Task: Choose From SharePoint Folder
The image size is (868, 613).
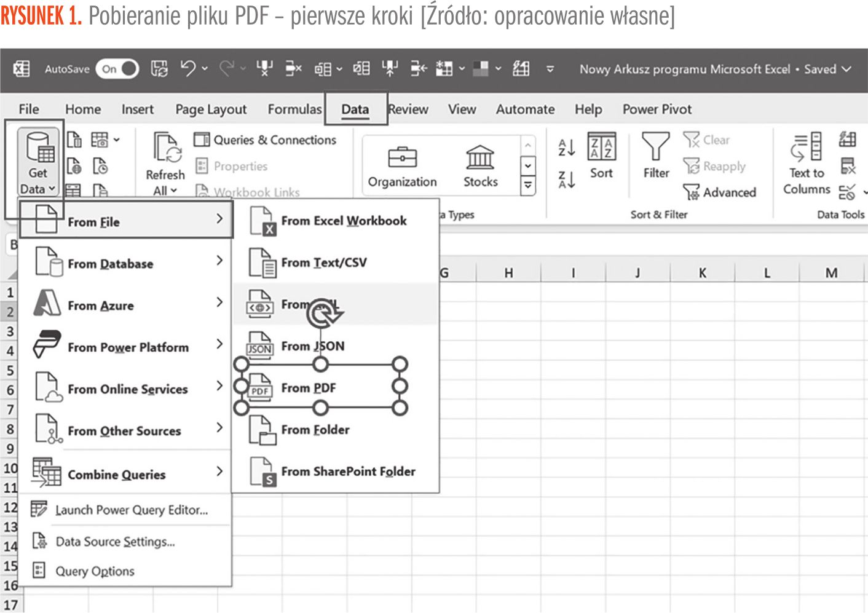Action: 336,472
